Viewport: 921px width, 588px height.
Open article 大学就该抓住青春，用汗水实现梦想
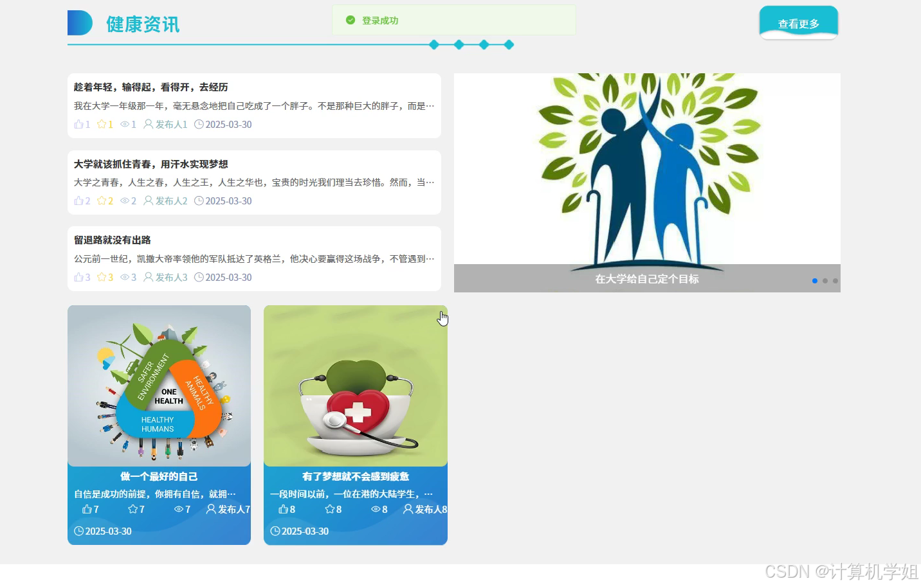(x=150, y=165)
